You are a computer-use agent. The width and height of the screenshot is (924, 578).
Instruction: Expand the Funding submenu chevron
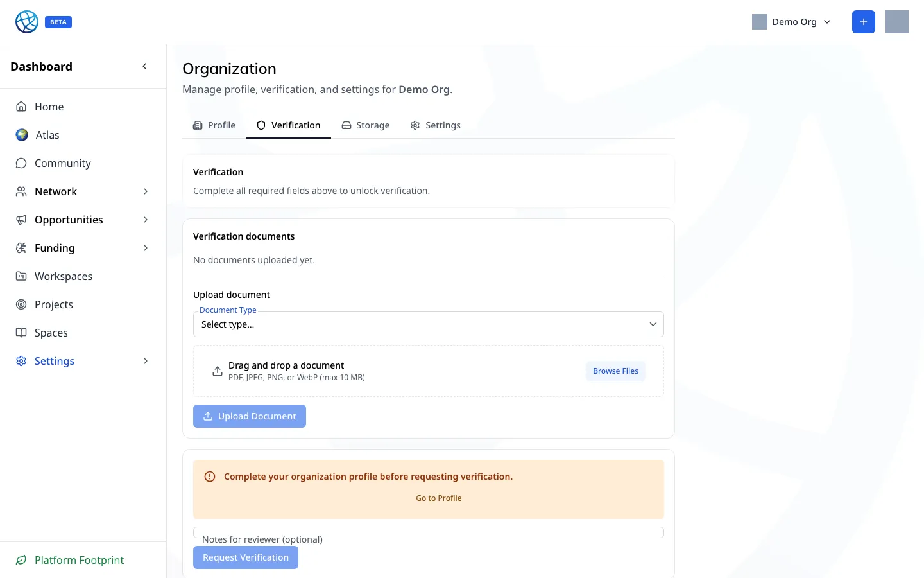tap(146, 248)
